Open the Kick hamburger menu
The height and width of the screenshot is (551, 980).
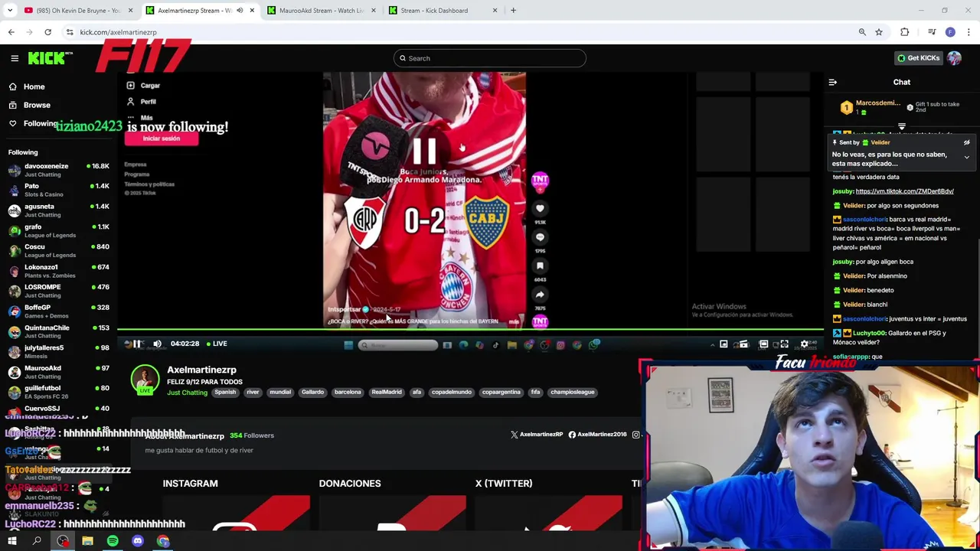(15, 58)
